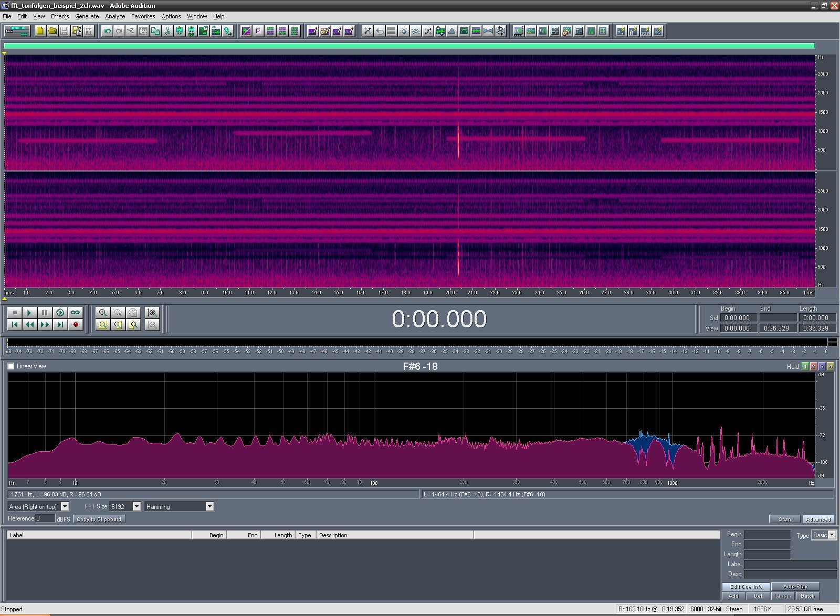Click the Open File folder icon
The height and width of the screenshot is (616, 840).
click(52, 31)
